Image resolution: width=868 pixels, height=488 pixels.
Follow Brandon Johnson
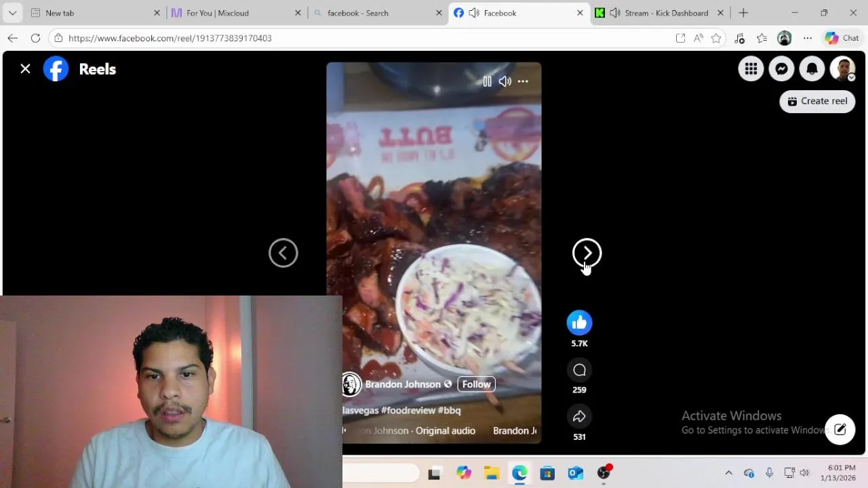coord(476,384)
